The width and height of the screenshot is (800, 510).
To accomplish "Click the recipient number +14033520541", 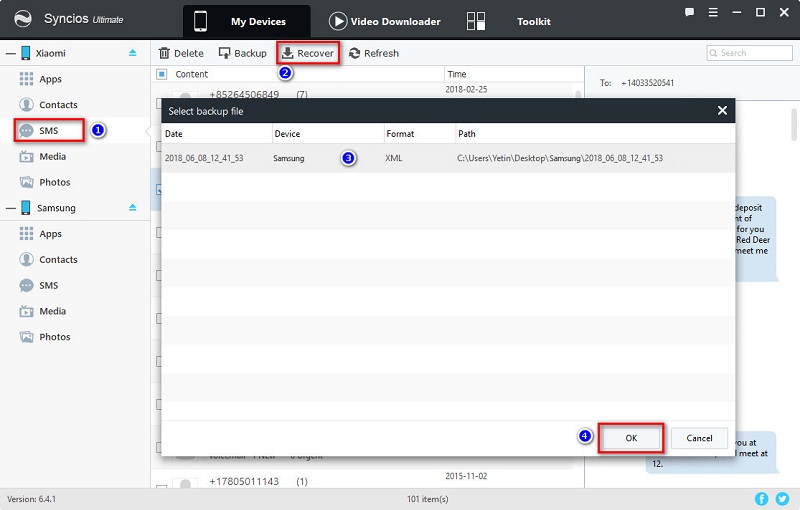I will coord(647,83).
